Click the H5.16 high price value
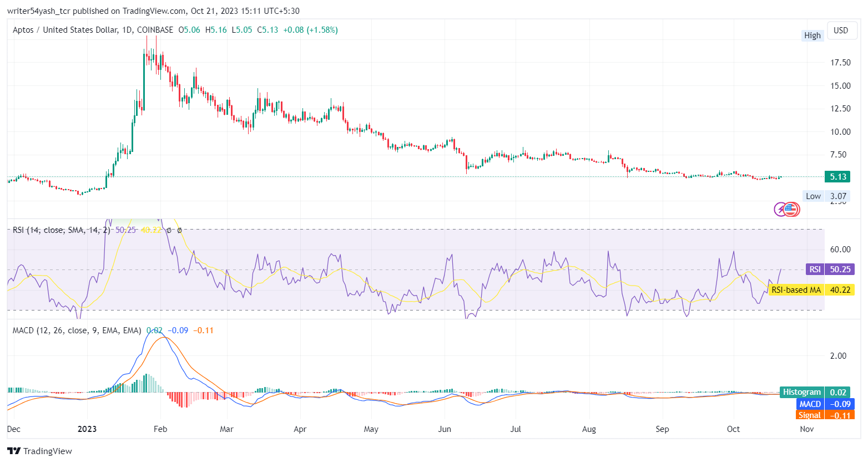This screenshot has height=463, width=868. (x=216, y=30)
